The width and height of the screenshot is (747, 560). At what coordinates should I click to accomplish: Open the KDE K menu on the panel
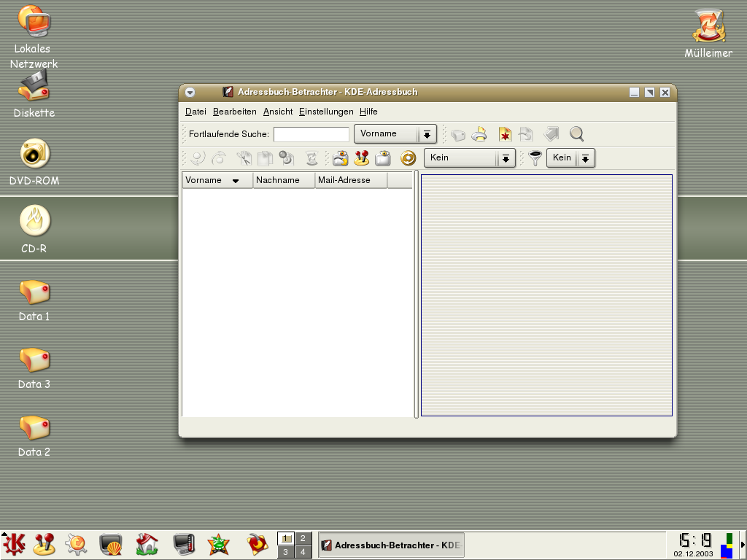[14, 544]
